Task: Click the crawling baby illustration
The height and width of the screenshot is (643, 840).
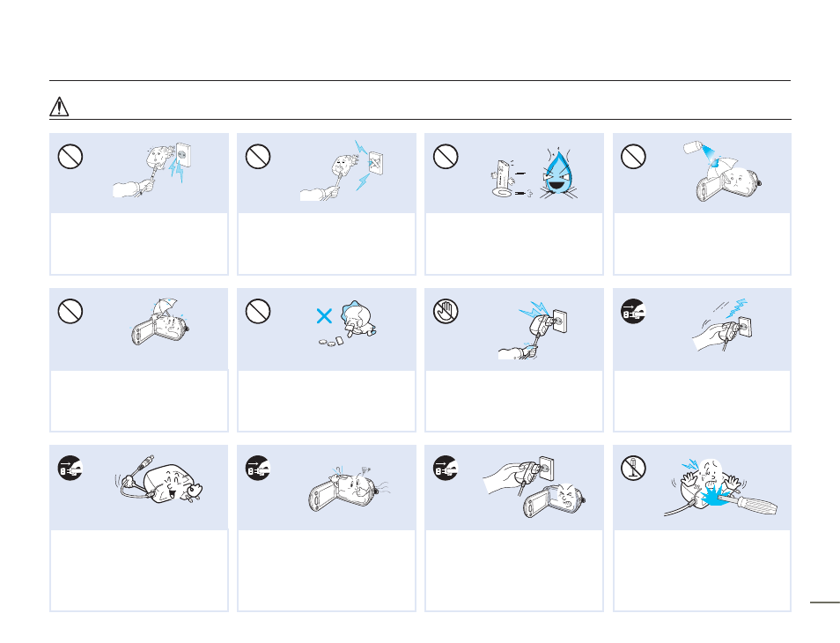Action: pos(357,320)
